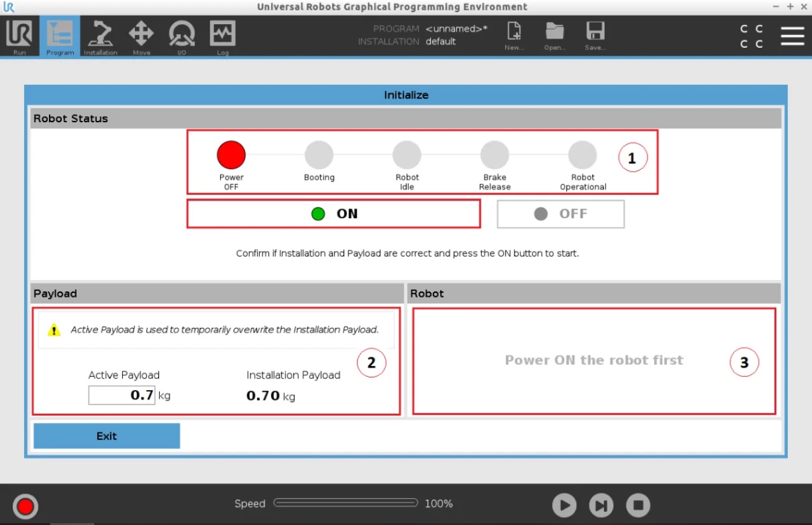
Task: Click the red robot status indicator in footer
Action: point(25,506)
